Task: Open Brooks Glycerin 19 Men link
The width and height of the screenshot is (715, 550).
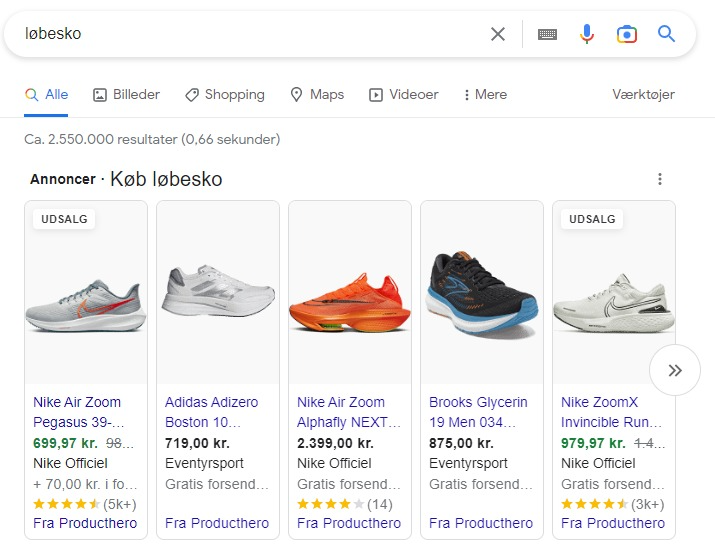Action: pyautogui.click(x=478, y=412)
